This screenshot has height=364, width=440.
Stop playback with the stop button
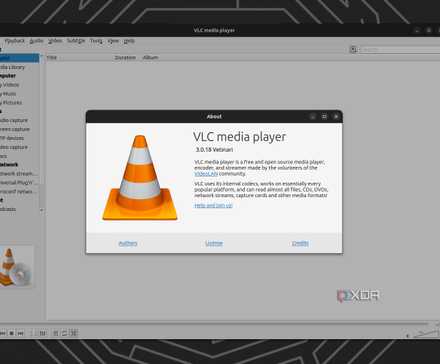(x=12, y=333)
